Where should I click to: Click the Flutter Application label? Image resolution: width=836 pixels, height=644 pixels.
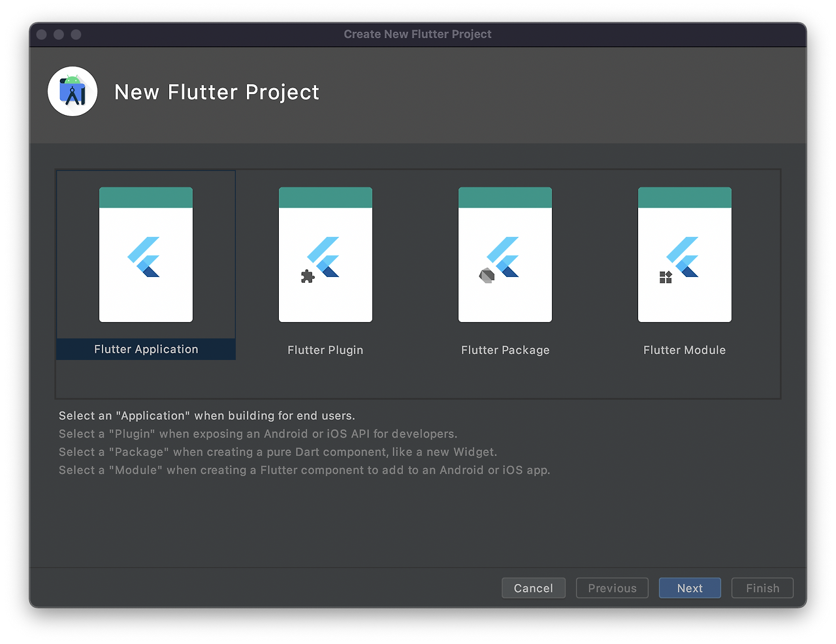click(146, 349)
